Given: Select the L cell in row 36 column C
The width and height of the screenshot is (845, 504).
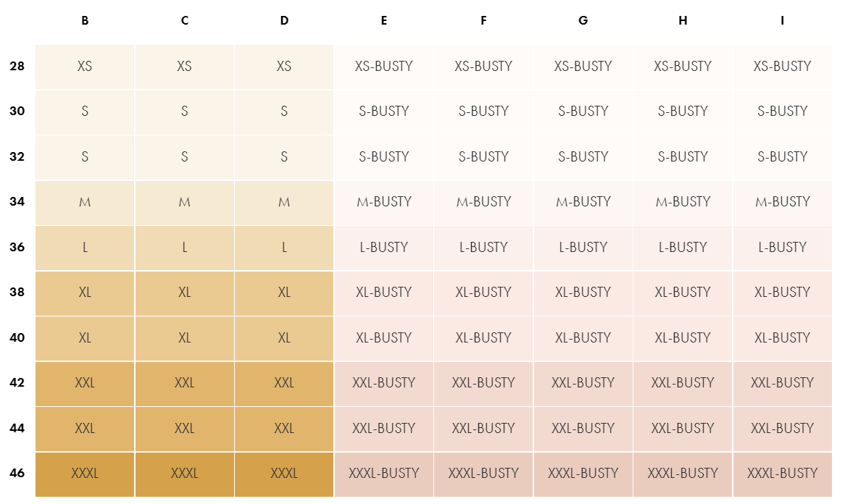Looking at the screenshot, I should pos(184,248).
